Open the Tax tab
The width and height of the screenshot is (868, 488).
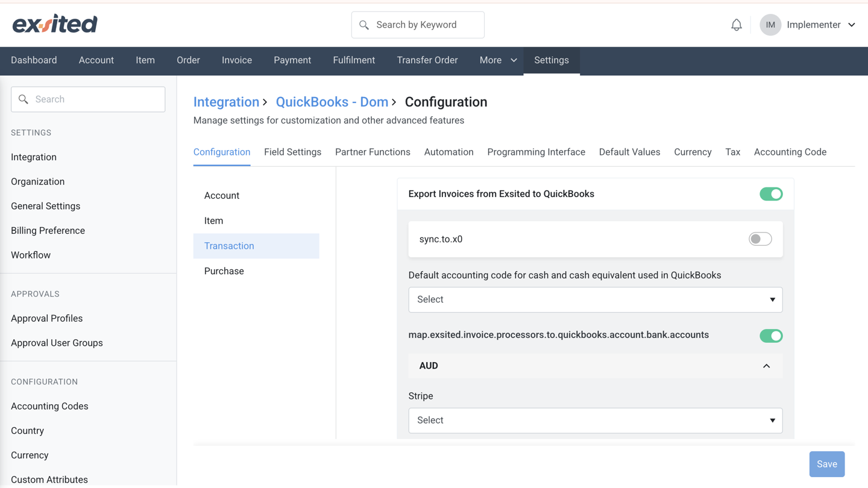733,152
